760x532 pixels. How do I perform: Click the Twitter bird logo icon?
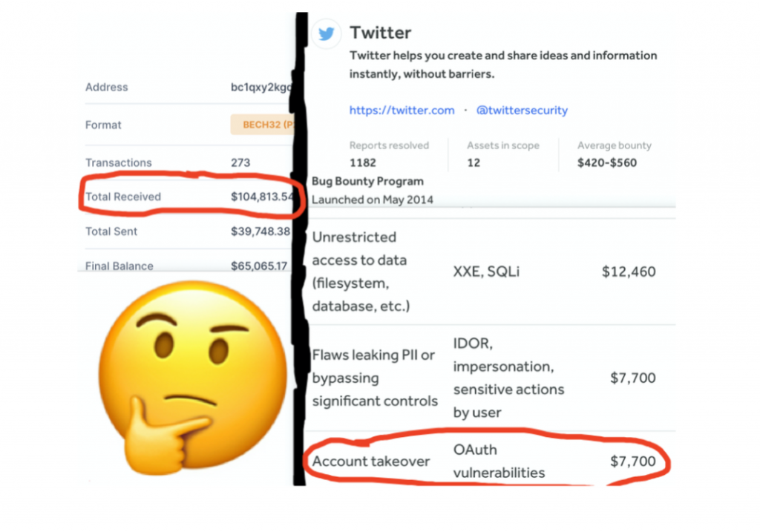(327, 34)
